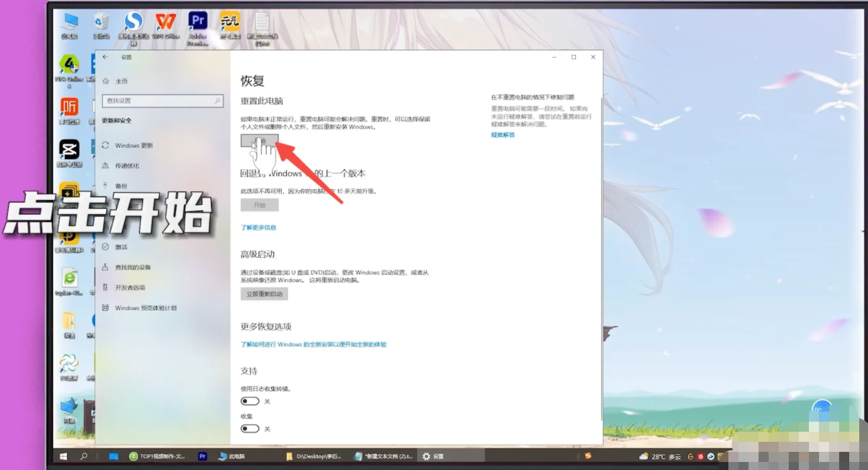The image size is (868, 470).
Task: Click the 立即重新启动 button
Action: pos(264,294)
